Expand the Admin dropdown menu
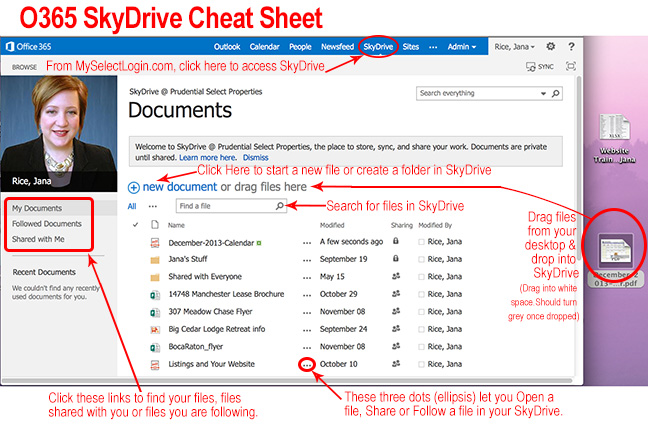This screenshot has height=442, width=648. tap(462, 47)
